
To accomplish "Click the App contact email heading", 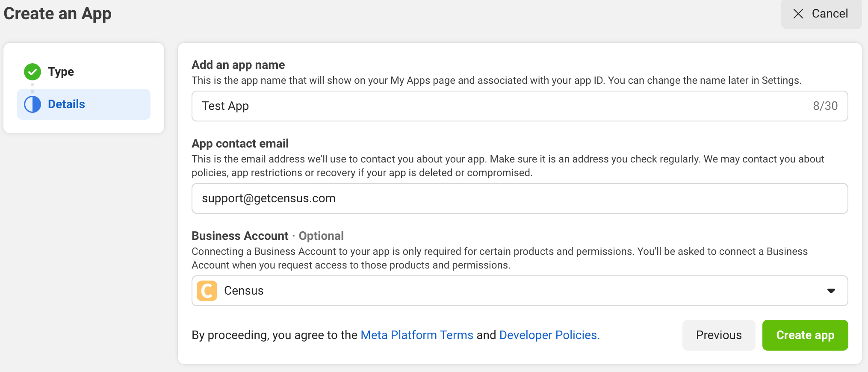I will [x=240, y=144].
